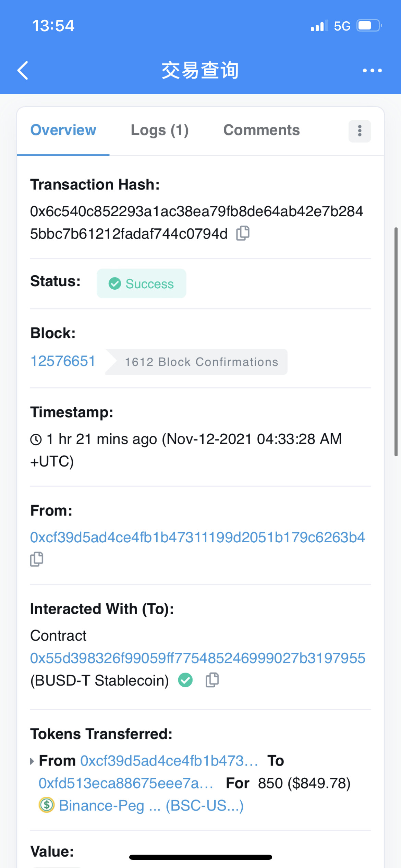Open the three-dot menu in header

[x=372, y=71]
